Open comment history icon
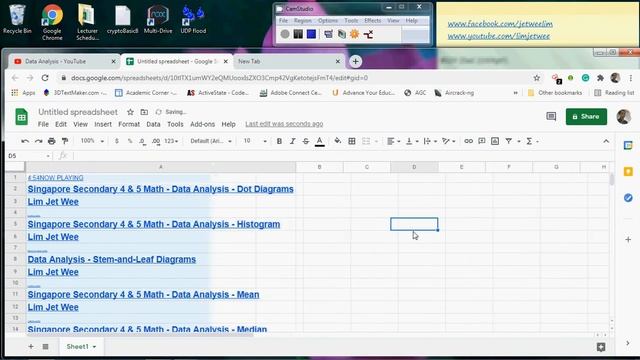 [x=551, y=117]
